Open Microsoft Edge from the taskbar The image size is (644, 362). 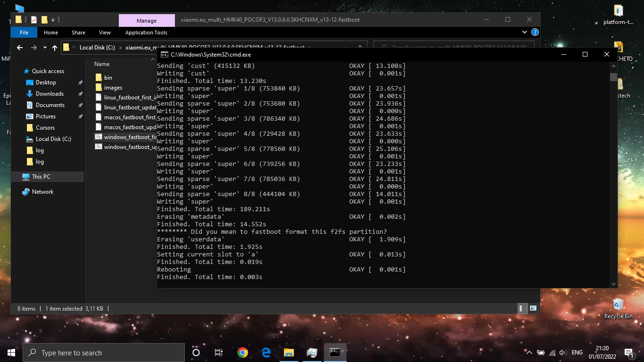(266, 353)
